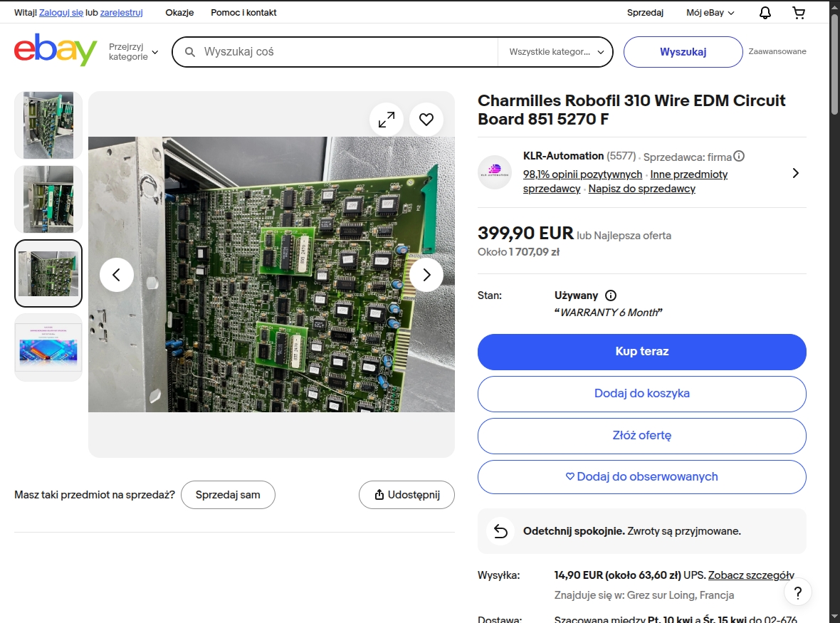Select first product thumbnail
Viewport: 840px width, 623px height.
48,125
